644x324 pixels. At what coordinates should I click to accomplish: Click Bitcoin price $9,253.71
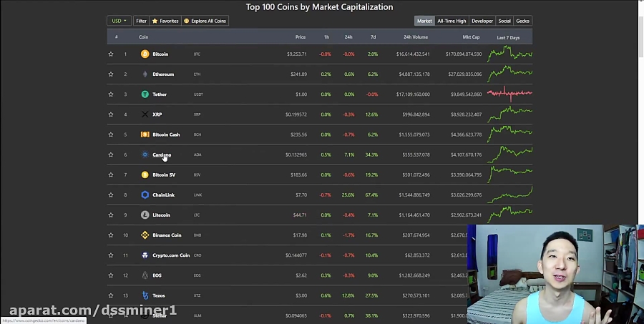[x=296, y=54]
